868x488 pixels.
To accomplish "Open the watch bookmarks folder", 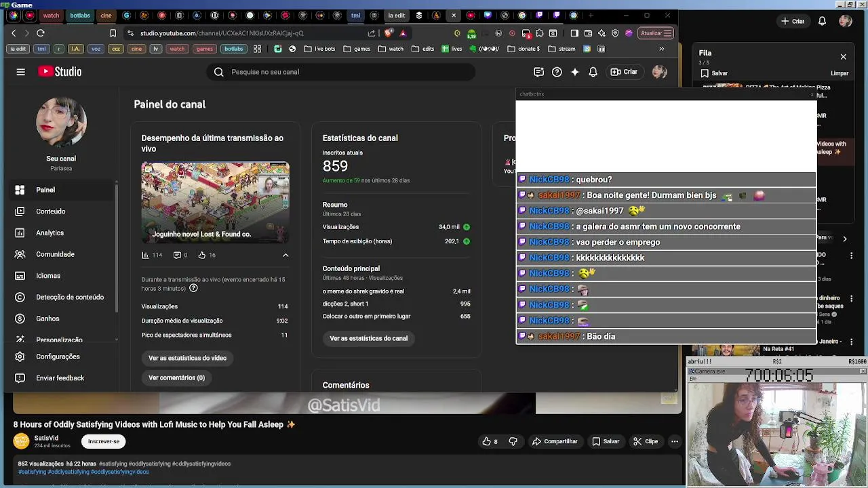I will click(x=391, y=49).
